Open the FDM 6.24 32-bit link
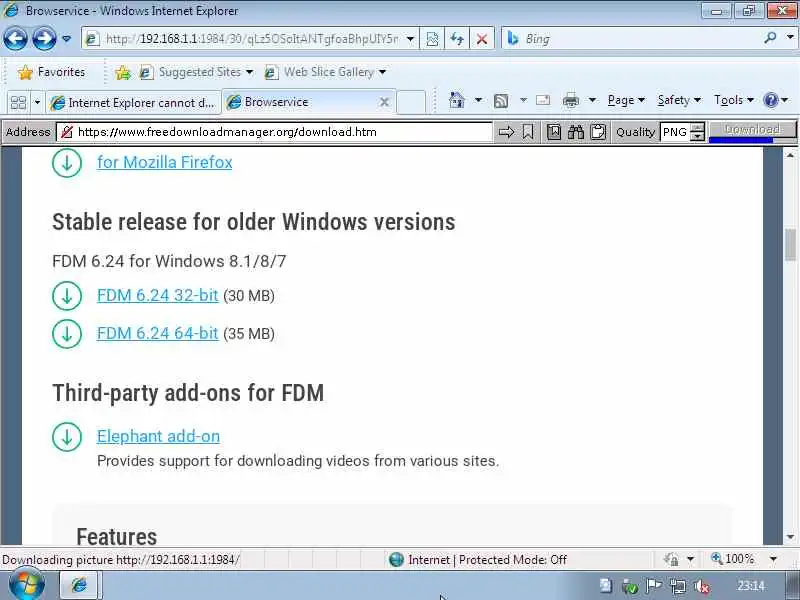 coord(158,295)
